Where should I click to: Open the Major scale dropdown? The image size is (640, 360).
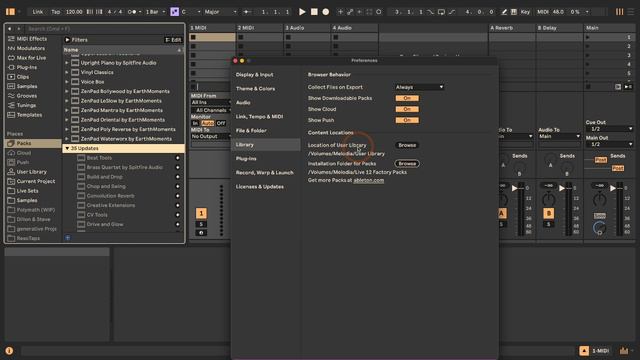point(220,12)
